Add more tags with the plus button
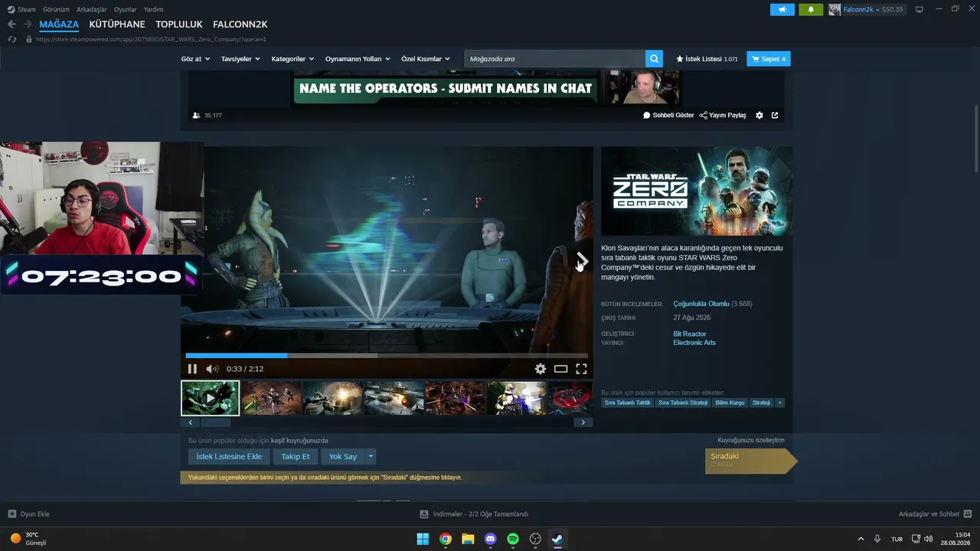The width and height of the screenshot is (980, 551). click(x=780, y=403)
